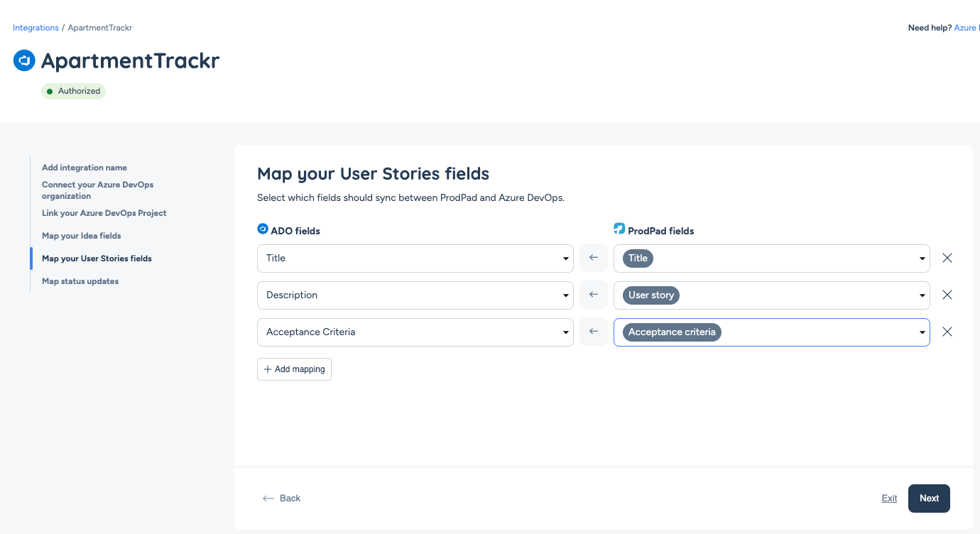Remove the Description to User story mapping
Screen dimensions: 980x534
[947, 295]
